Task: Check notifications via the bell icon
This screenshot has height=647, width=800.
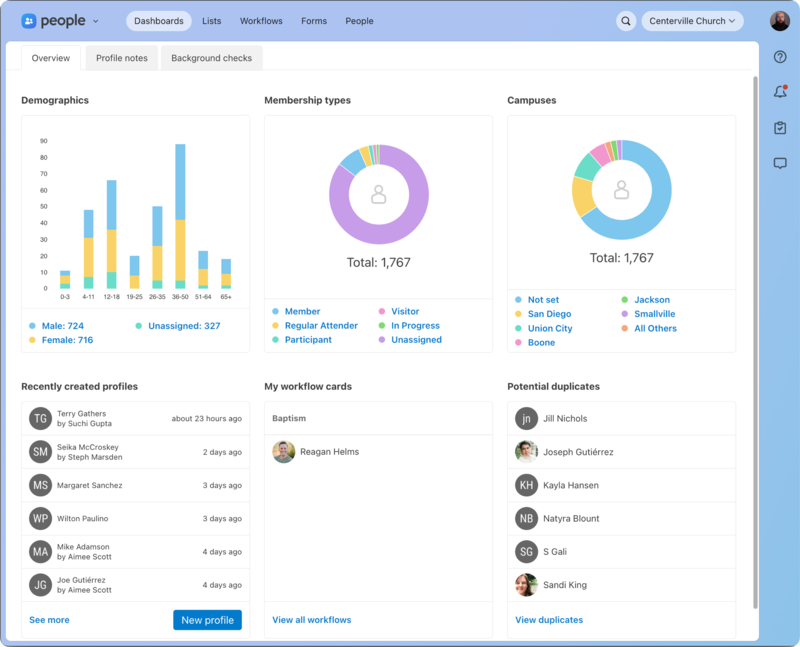Action: click(780, 92)
